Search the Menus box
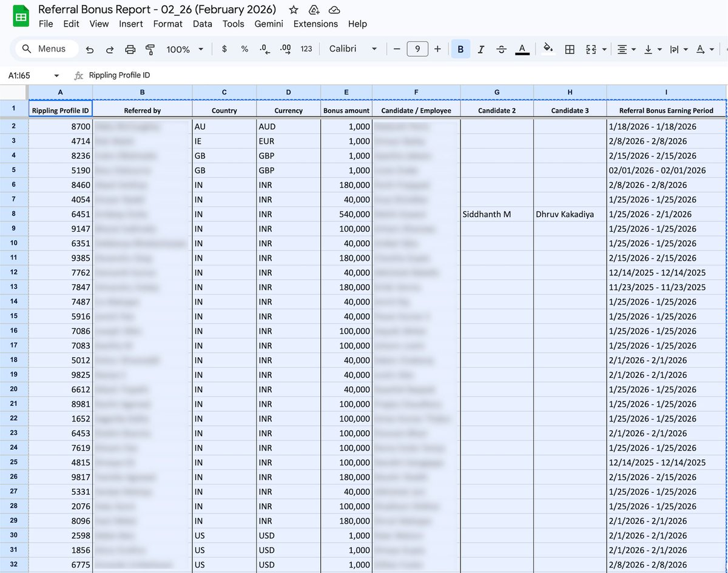The height and width of the screenshot is (573, 728). click(47, 49)
